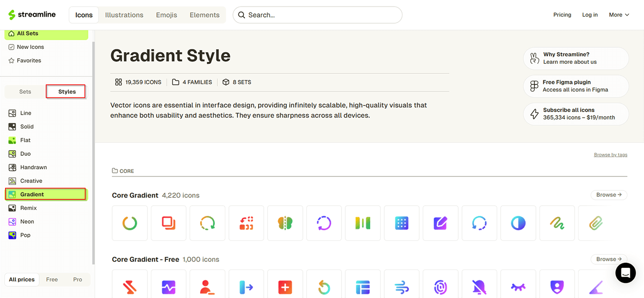The image size is (644, 298).
Task: Select the butterfly mirror gradient icon
Action: point(285,223)
